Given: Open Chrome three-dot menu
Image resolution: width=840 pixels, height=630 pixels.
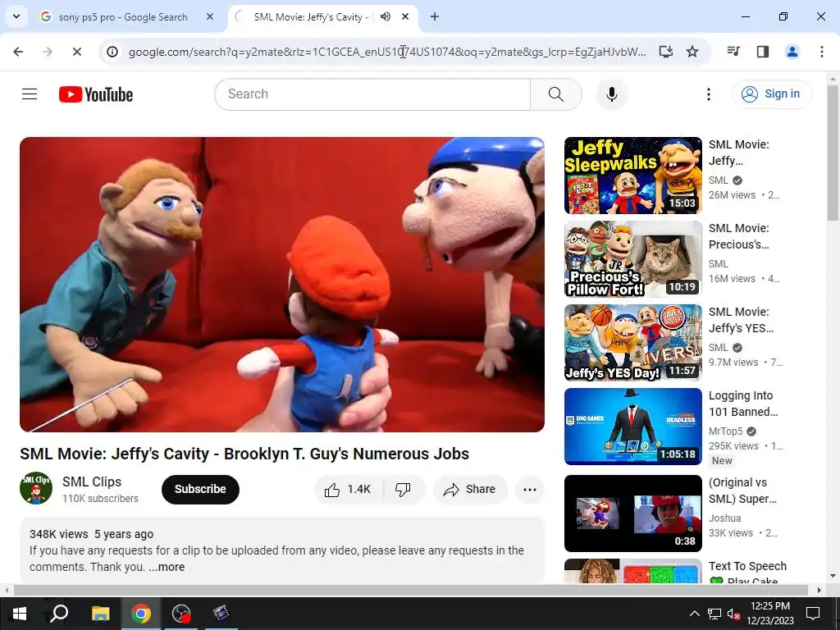Looking at the screenshot, I should [821, 52].
